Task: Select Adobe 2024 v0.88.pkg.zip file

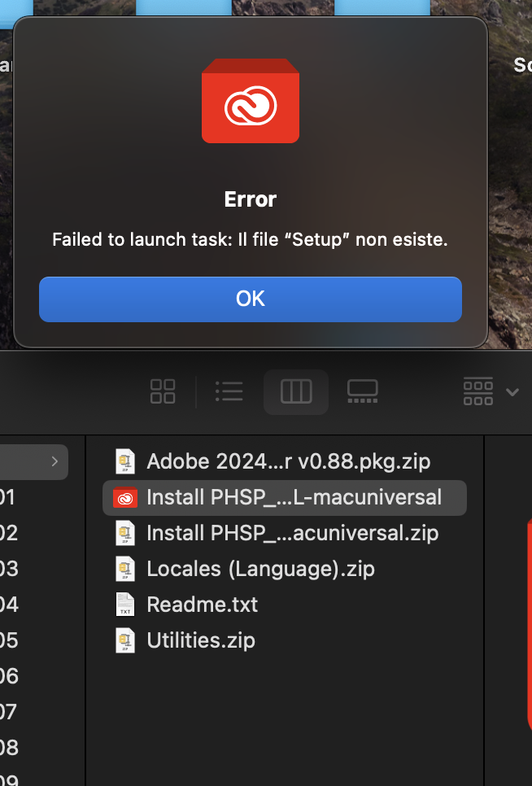Action: [285, 461]
